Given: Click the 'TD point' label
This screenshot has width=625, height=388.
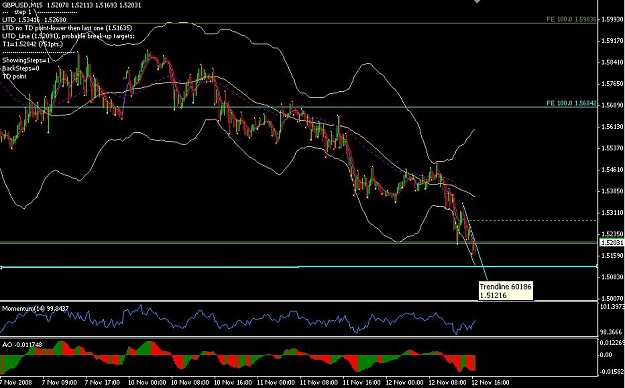Looking at the screenshot, I should click(x=15, y=76).
